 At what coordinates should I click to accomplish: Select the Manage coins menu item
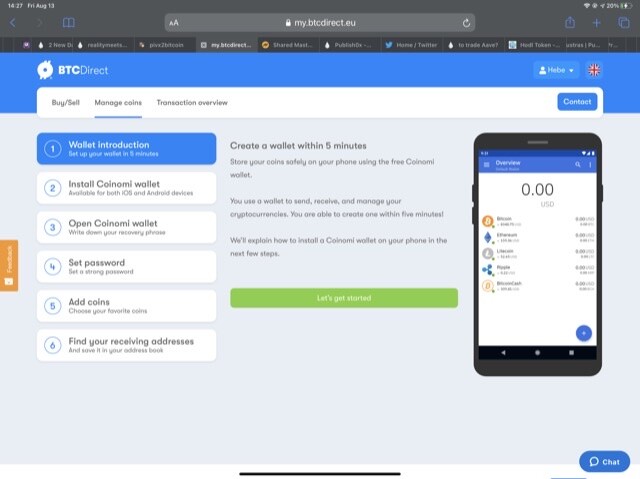click(x=118, y=102)
